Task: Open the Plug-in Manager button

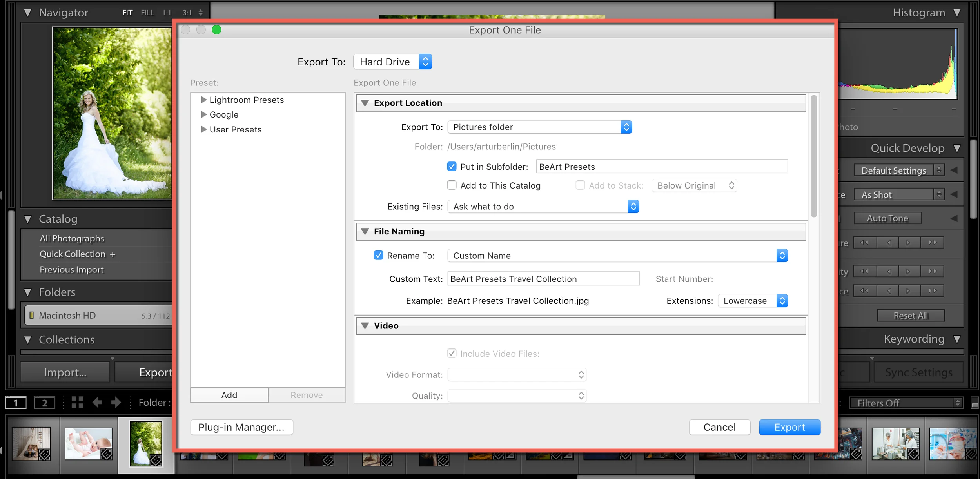Action: pyautogui.click(x=241, y=427)
